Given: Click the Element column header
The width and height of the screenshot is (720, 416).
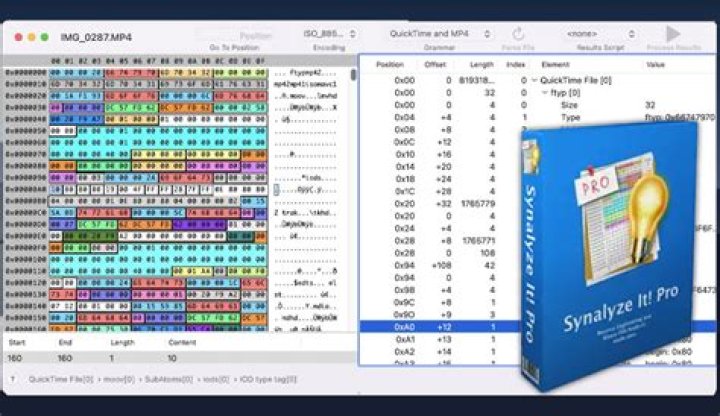Looking at the screenshot, I should pyautogui.click(x=555, y=65).
